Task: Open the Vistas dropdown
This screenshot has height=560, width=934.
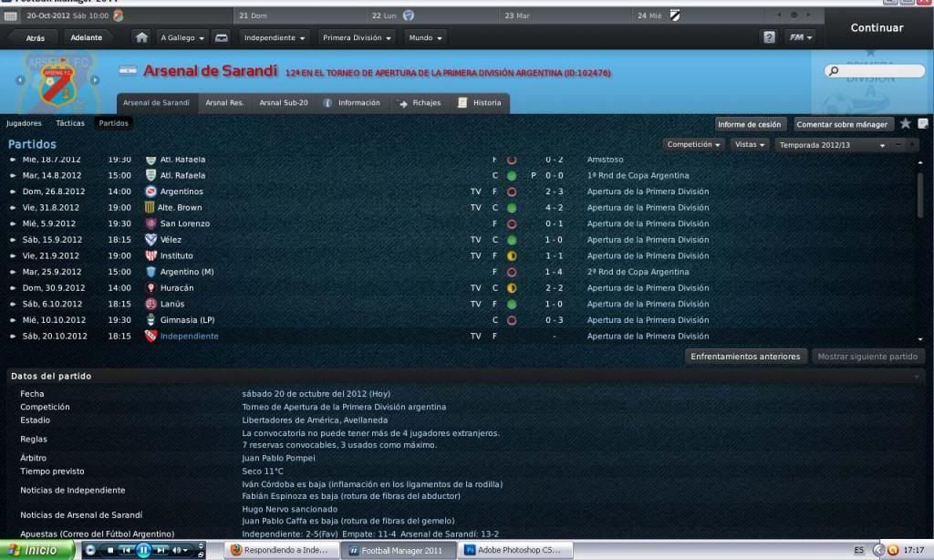Action: click(x=750, y=145)
